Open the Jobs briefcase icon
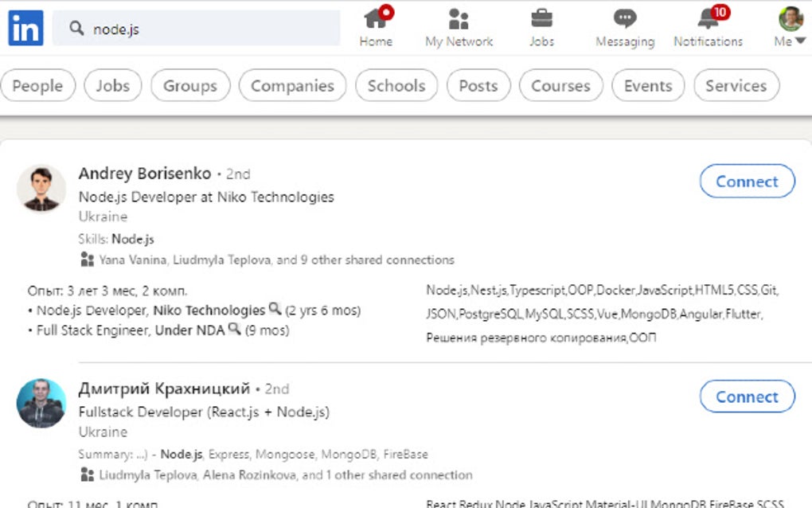This screenshot has height=508, width=812. pos(542,19)
